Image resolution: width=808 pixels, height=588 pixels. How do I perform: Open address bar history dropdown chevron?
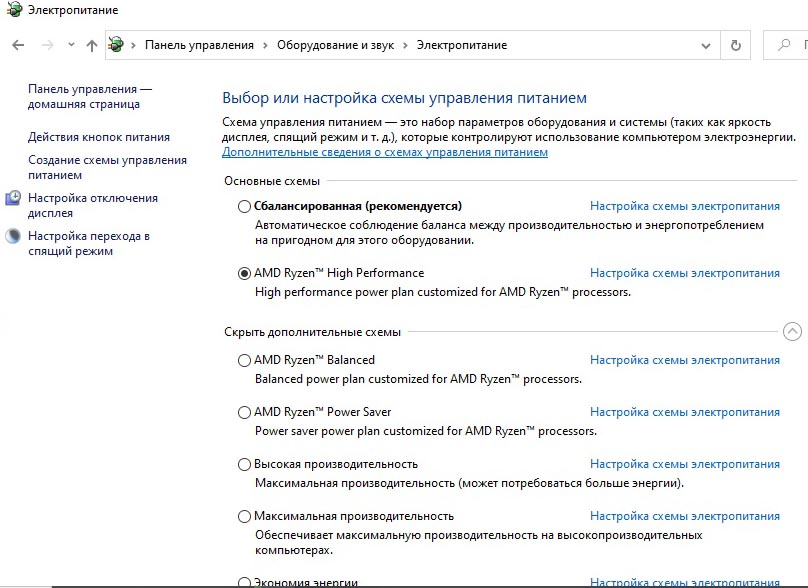[705, 46]
